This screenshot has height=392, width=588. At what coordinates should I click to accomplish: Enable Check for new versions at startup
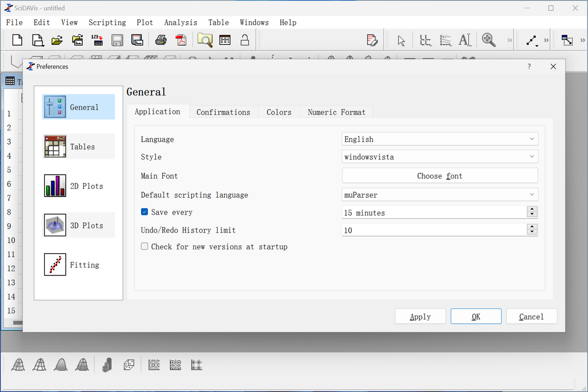coord(145,247)
